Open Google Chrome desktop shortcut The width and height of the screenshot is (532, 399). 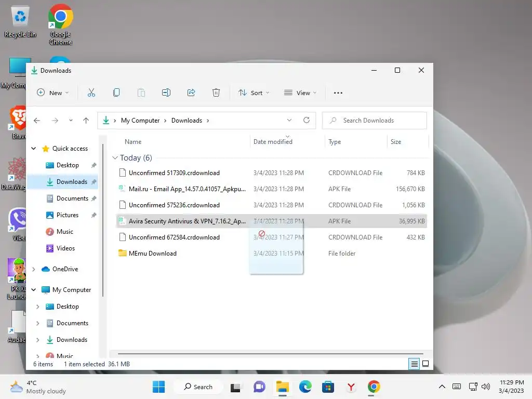coord(60,24)
